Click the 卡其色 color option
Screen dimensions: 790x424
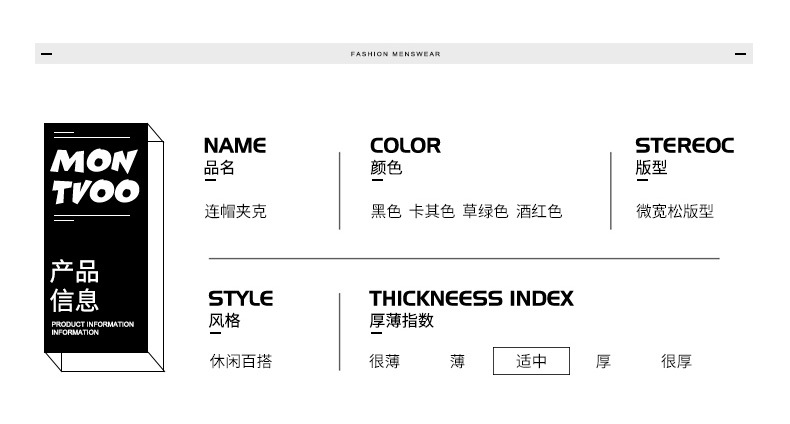point(432,211)
